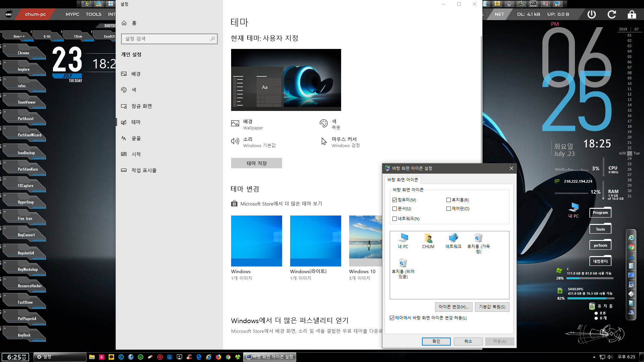Uncheck the 컴퓨터(M) checkbox

394,200
